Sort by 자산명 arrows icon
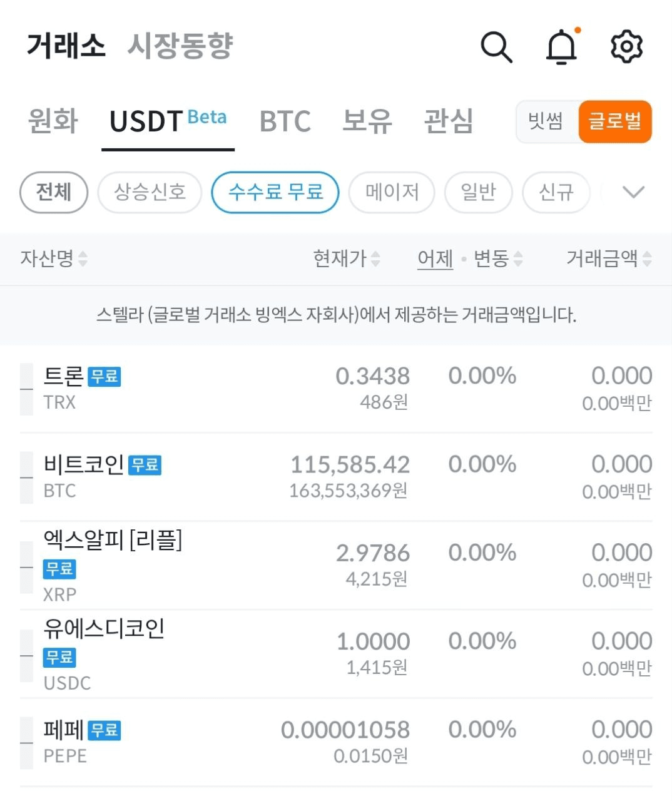Viewport: 672px width, 801px height. click(x=83, y=258)
